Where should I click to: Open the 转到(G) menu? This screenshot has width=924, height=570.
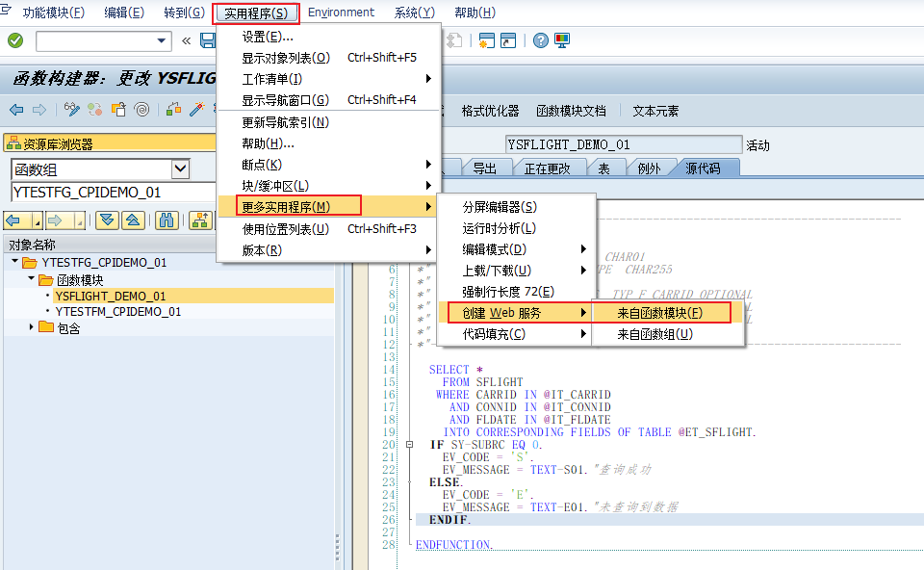pyautogui.click(x=185, y=13)
